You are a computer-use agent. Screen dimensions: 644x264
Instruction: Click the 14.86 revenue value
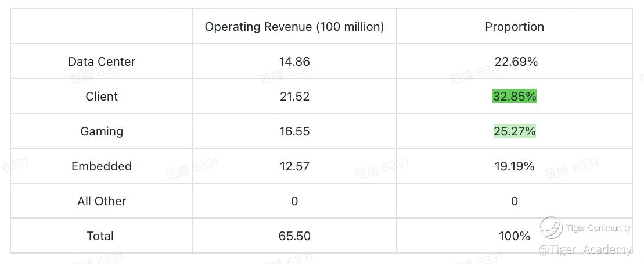(x=294, y=62)
